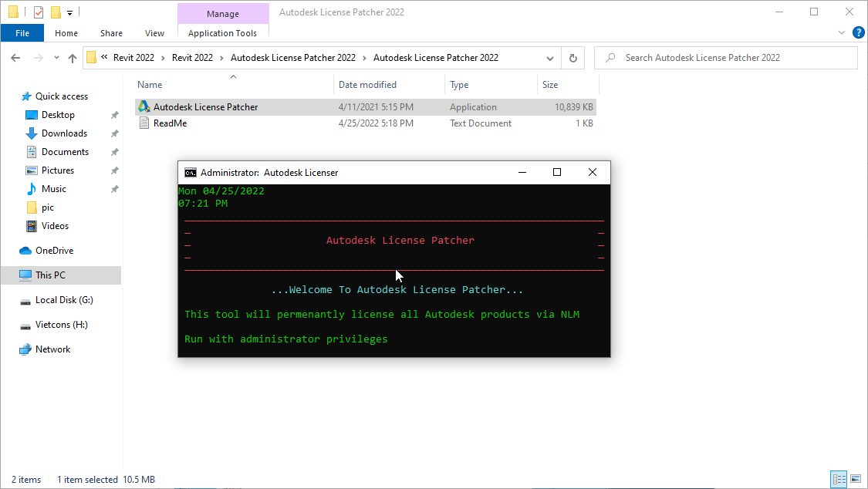
Task: Open the Help question mark icon
Action: click(858, 32)
